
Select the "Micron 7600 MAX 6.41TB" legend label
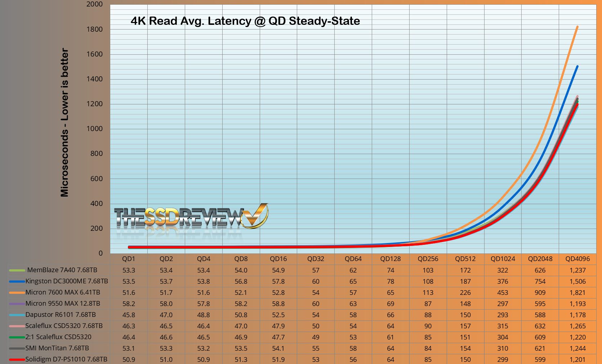click(x=63, y=292)
